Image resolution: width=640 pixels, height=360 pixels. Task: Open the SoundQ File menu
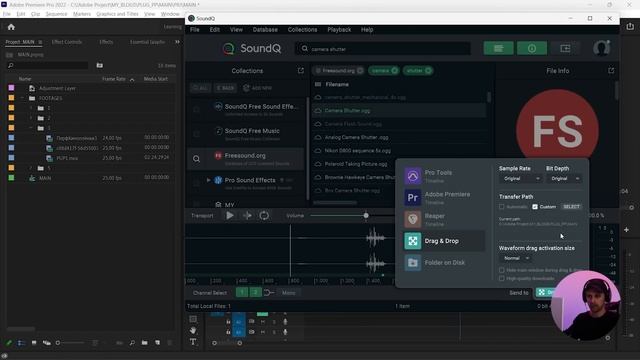(195, 30)
